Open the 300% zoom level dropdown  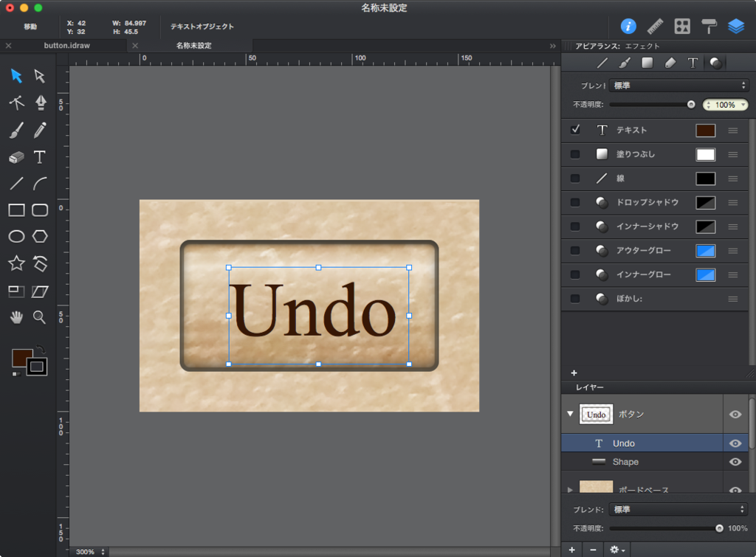[x=90, y=552]
